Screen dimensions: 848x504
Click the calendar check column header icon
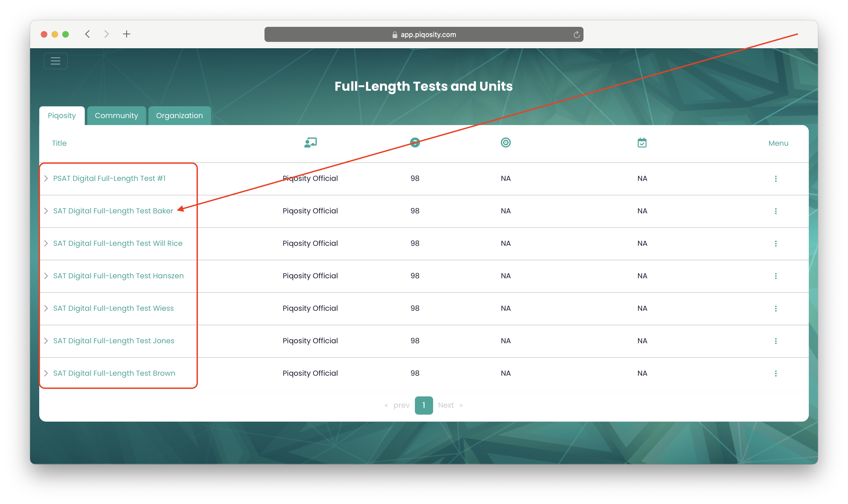pos(642,143)
